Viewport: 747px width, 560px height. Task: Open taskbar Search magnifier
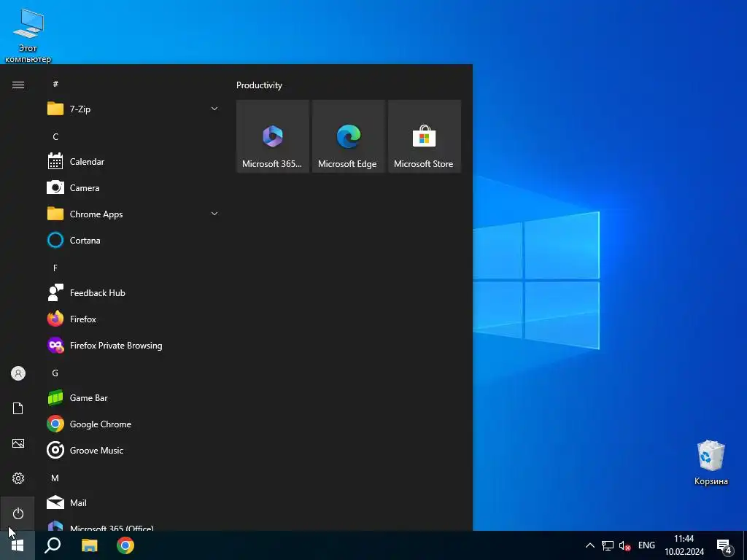point(53,545)
